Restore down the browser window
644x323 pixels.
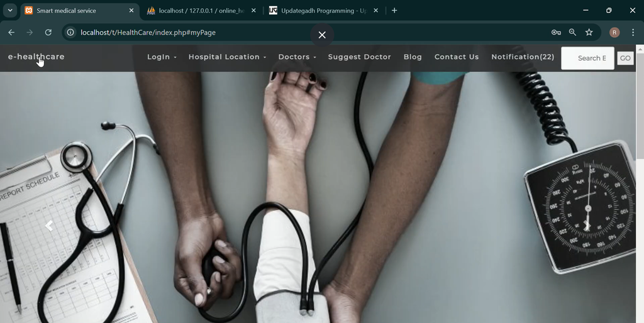coord(609,10)
